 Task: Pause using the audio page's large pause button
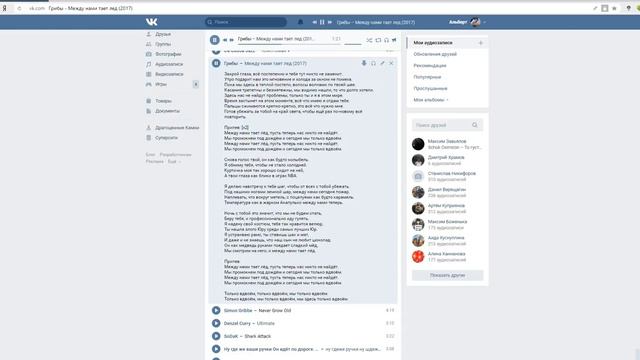tap(215, 40)
